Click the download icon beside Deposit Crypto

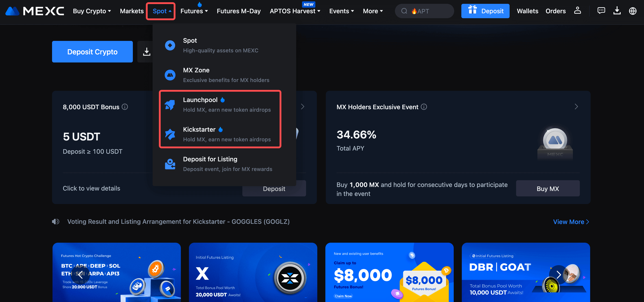(x=147, y=52)
